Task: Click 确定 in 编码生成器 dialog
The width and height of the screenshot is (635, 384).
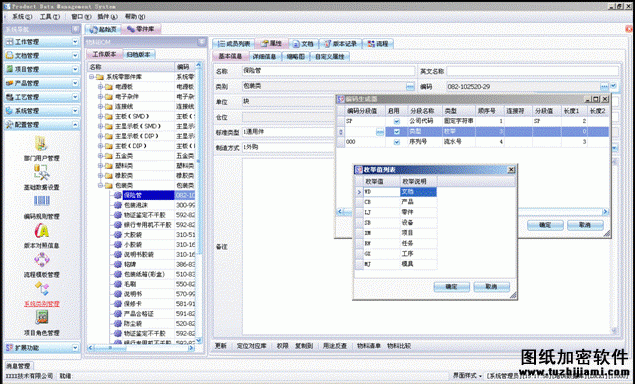Action: [x=545, y=225]
